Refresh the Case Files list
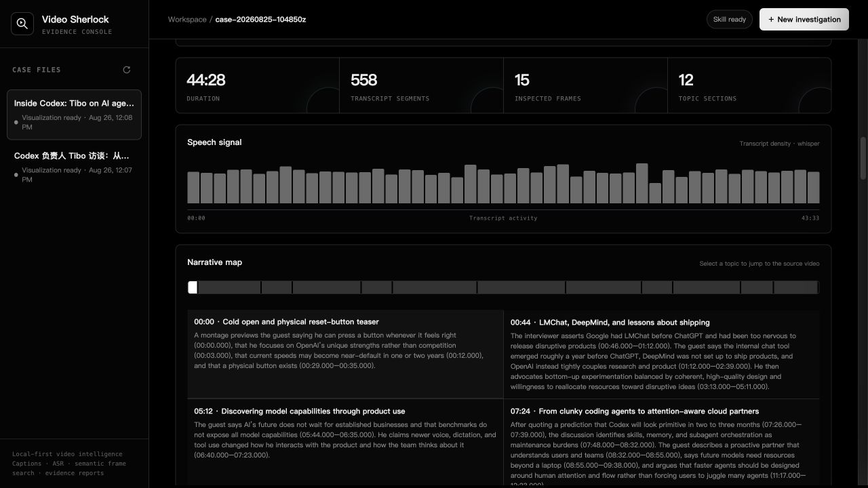868x488 pixels. tap(126, 70)
